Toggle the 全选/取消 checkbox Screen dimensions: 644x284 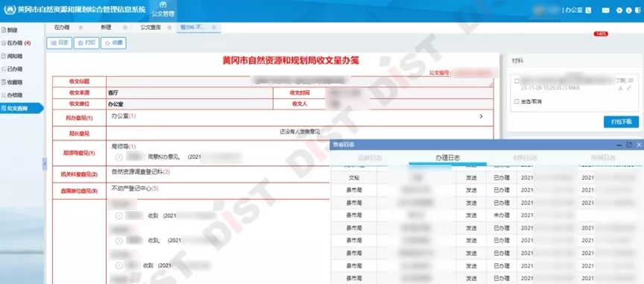(517, 101)
